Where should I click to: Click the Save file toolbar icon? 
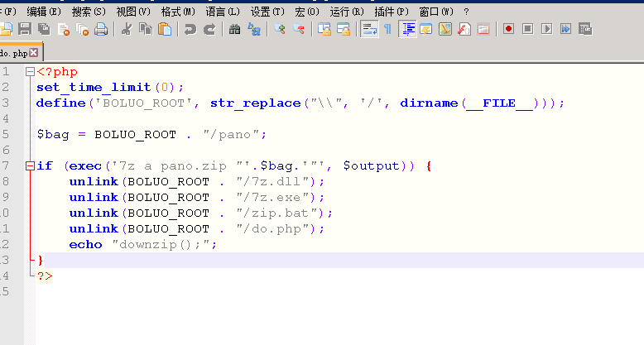click(x=25, y=30)
